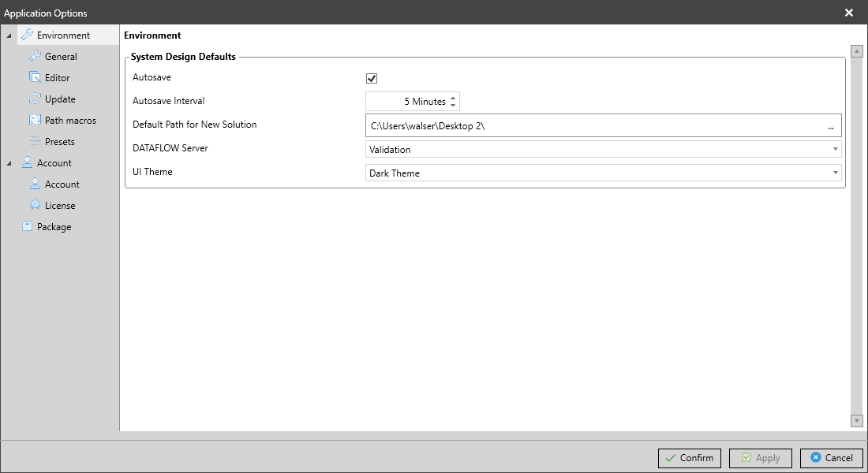
Task: Select Path macros in the tree
Action: click(70, 121)
